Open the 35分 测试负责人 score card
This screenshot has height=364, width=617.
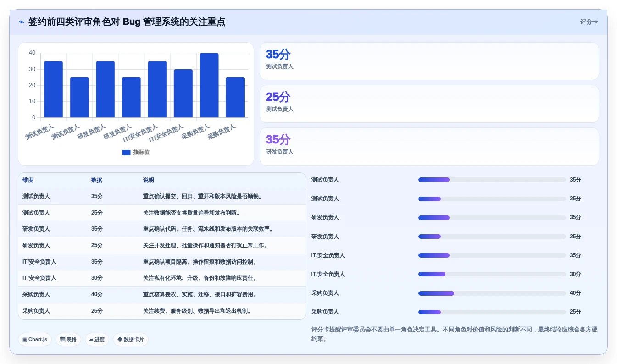(429, 61)
